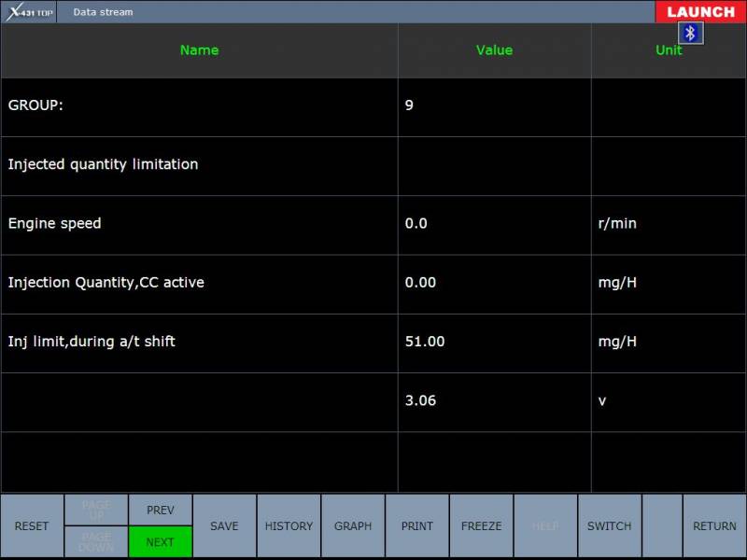Click the X-431 TOP logo
Screen dimensions: 747x560
[x=31, y=12]
